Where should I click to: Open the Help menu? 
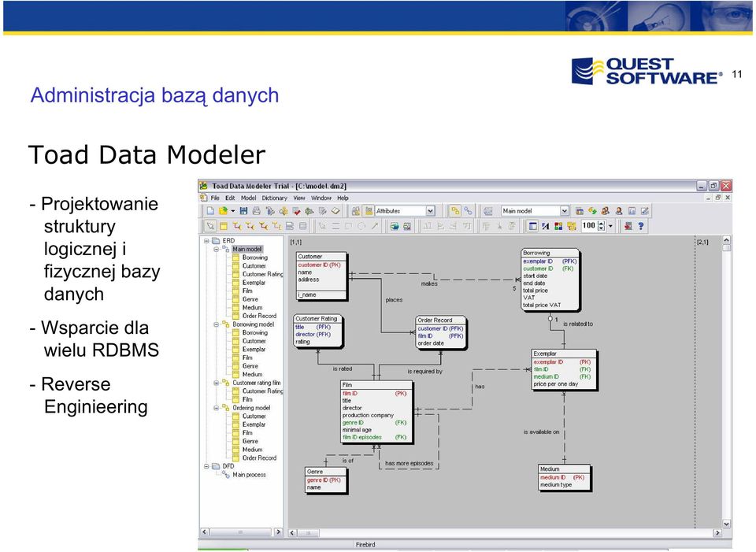(x=343, y=198)
